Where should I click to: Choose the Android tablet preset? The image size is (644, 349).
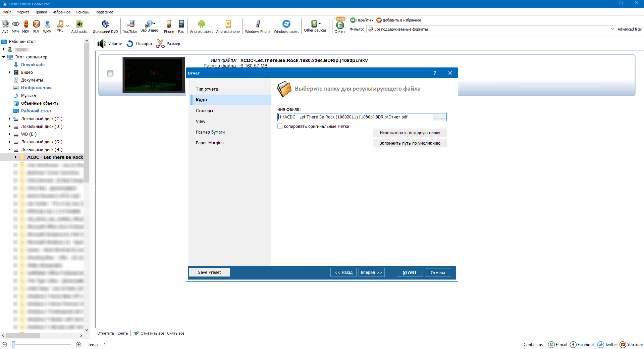click(201, 27)
